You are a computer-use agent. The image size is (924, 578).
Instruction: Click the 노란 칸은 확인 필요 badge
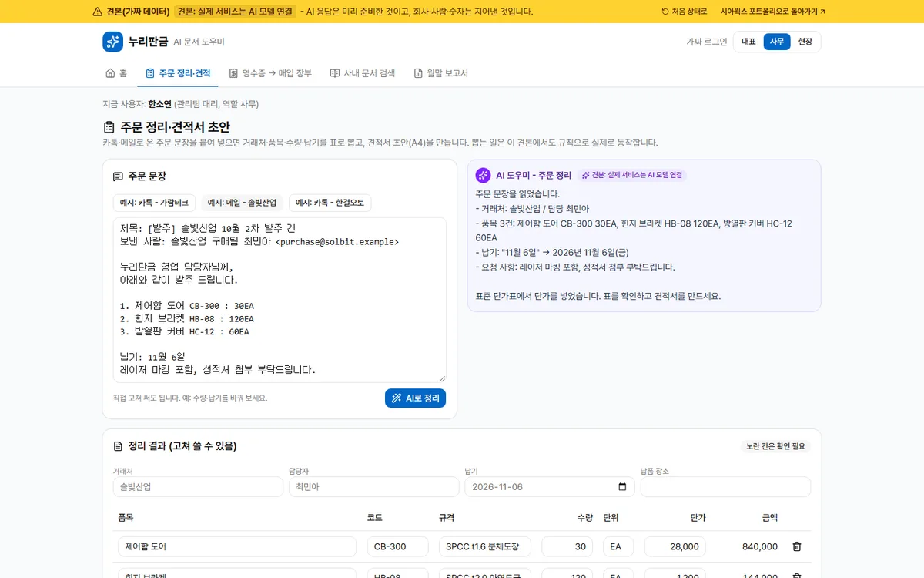[775, 446]
